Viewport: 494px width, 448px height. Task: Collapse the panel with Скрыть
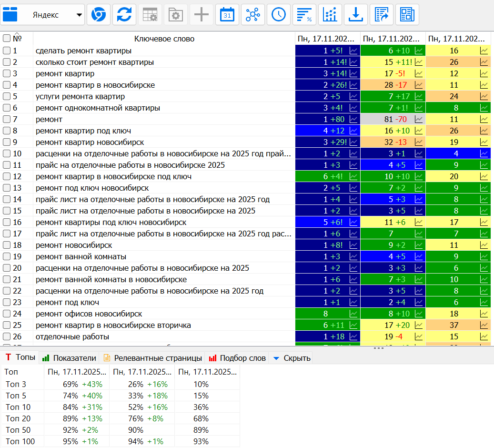tap(292, 358)
